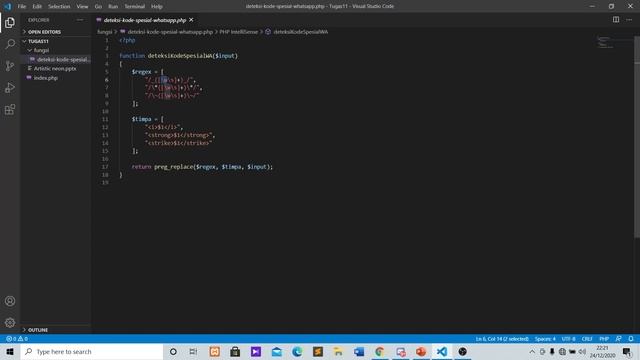Open Sublime Text from the taskbar
This screenshot has width=640, height=360.
318,351
